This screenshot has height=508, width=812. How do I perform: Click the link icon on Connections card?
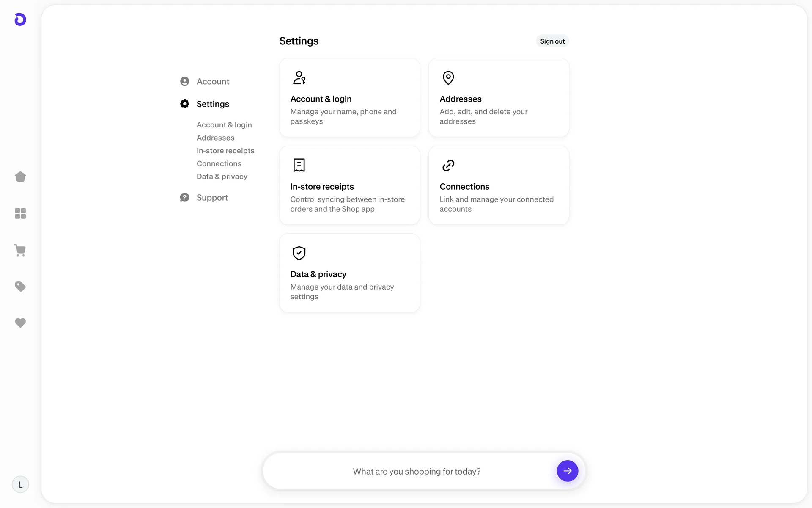point(448,166)
